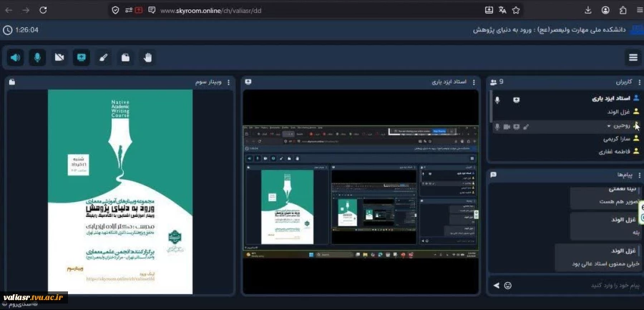This screenshot has height=310, width=644.
Task: Open the Skyroom hamburger main menu
Action: coord(633,57)
